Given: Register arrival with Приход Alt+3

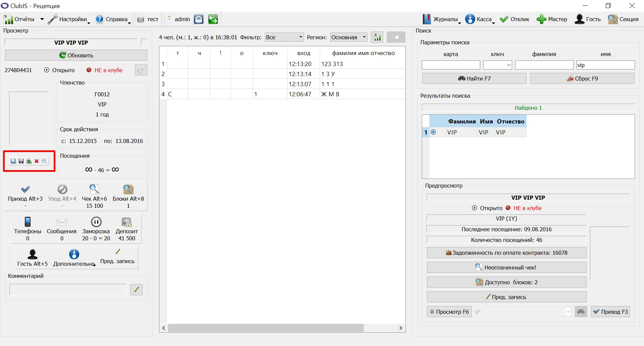Looking at the screenshot, I should 26,197.
